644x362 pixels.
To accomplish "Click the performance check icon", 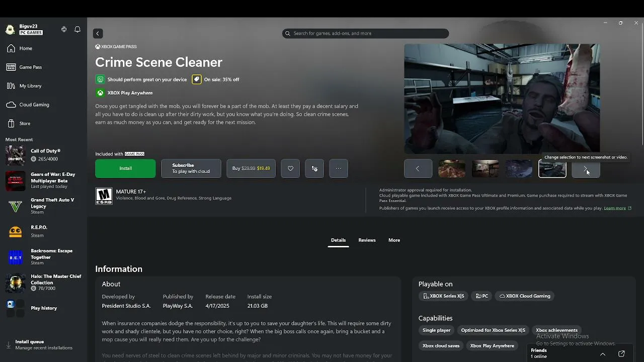I will click(x=100, y=79).
